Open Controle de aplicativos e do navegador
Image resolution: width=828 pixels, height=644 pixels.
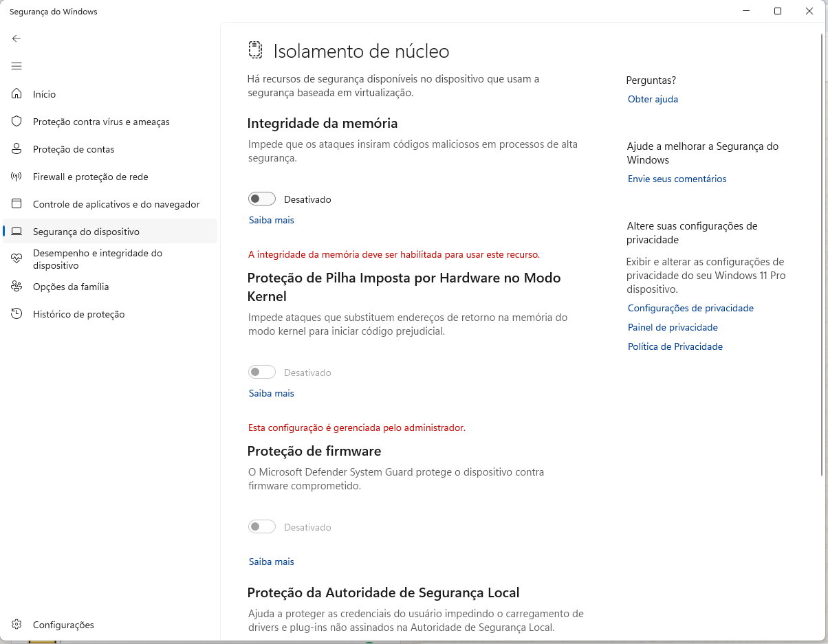point(110,204)
